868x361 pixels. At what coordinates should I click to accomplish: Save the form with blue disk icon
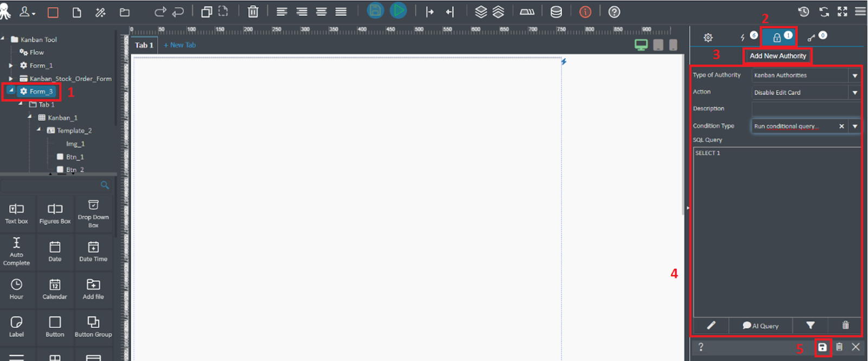pos(375,11)
